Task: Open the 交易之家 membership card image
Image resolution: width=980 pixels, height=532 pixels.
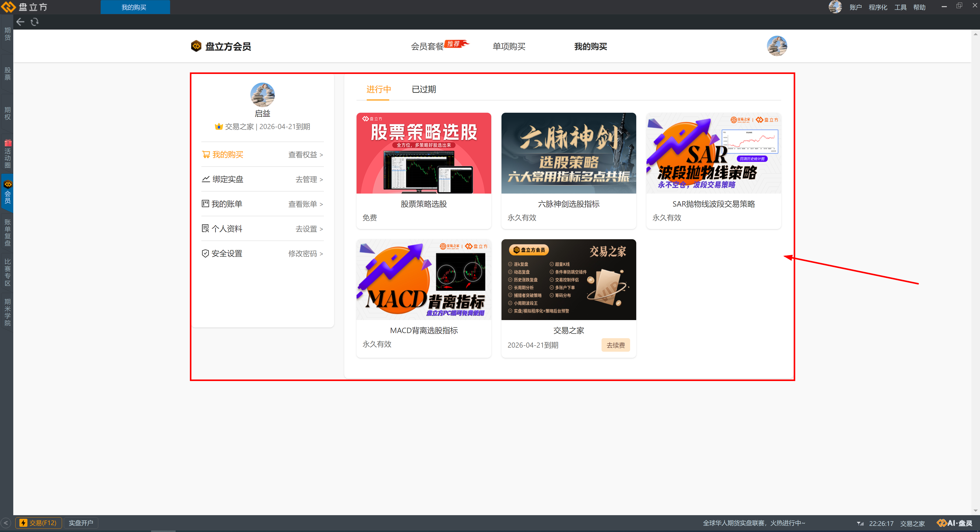Action: click(x=568, y=280)
